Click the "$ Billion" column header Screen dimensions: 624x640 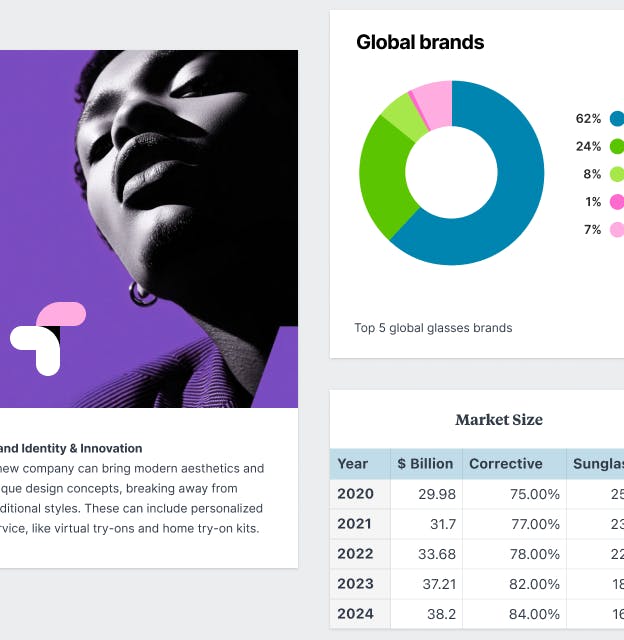425,464
